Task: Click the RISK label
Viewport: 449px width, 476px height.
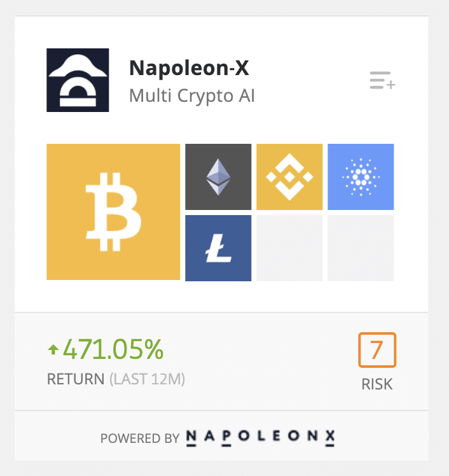Action: click(x=376, y=384)
